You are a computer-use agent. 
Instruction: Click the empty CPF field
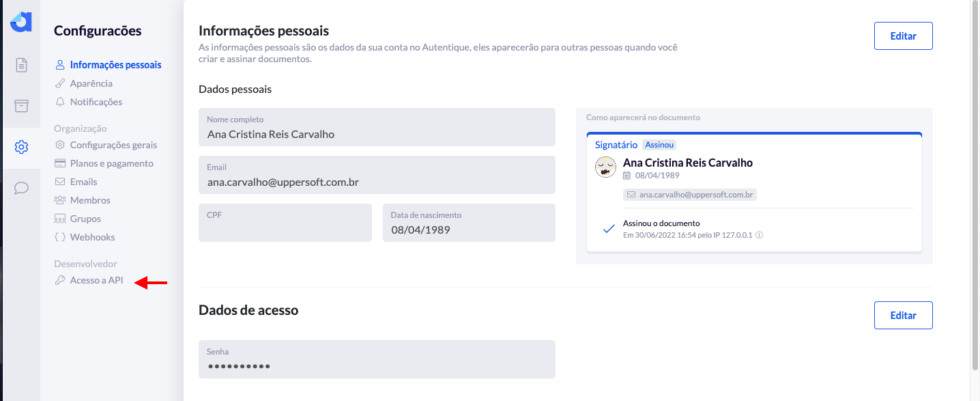pyautogui.click(x=285, y=223)
